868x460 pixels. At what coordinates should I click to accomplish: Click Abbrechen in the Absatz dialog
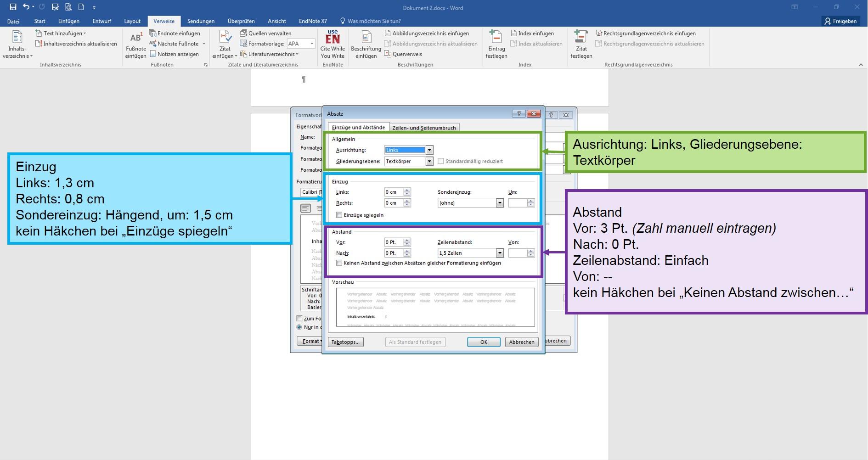(522, 342)
